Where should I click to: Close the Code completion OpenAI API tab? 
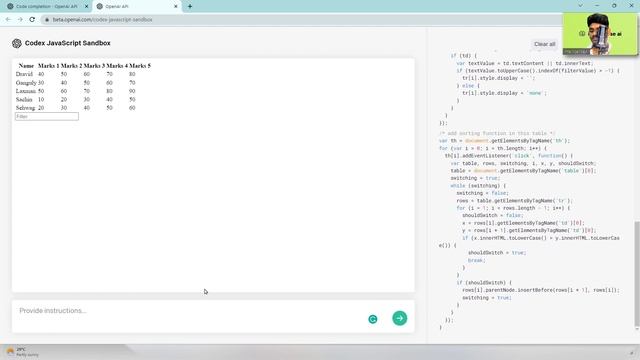(x=87, y=7)
